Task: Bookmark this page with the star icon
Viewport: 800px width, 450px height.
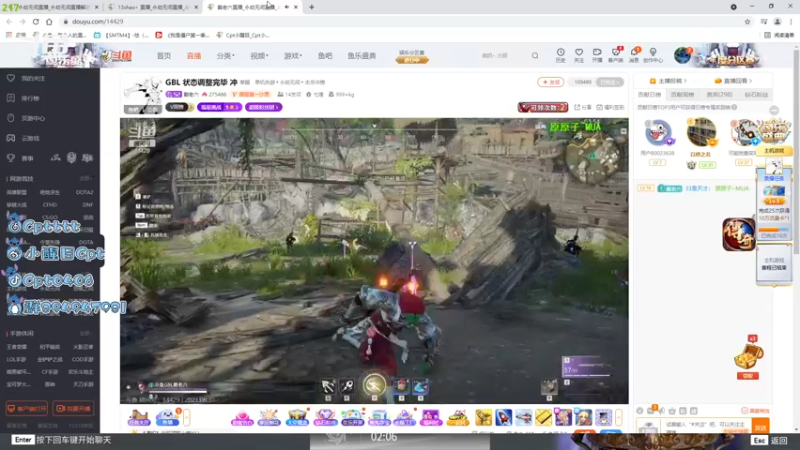Action: point(747,21)
